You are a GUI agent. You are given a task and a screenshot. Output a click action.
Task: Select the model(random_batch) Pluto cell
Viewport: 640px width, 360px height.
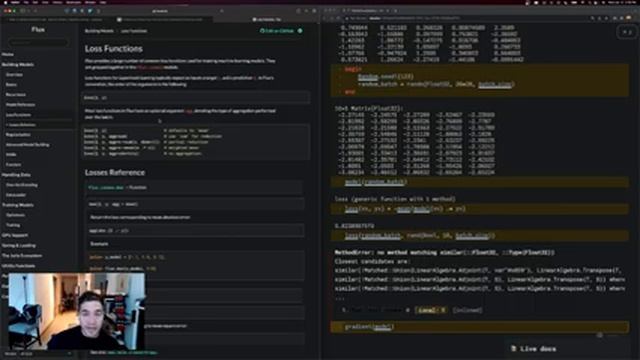(x=480, y=182)
